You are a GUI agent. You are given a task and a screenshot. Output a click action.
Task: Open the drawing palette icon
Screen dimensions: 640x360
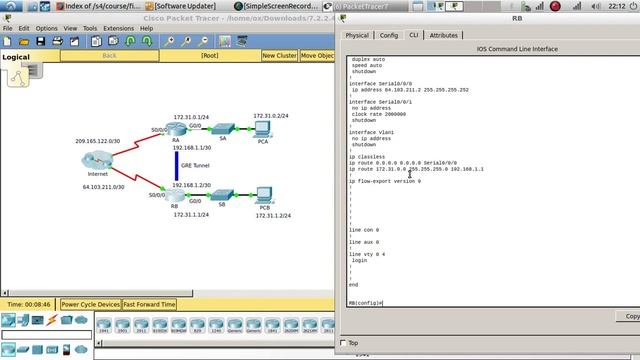[225, 41]
